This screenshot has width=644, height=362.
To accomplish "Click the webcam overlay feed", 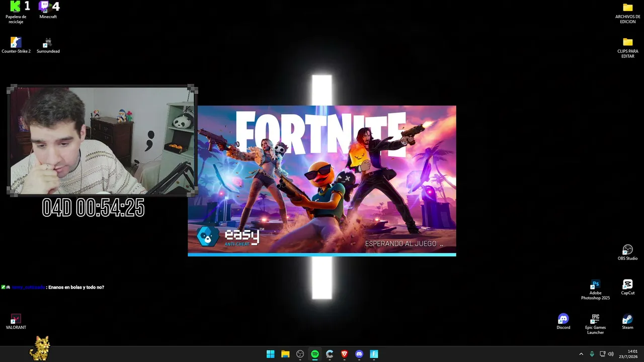I will point(102,141).
